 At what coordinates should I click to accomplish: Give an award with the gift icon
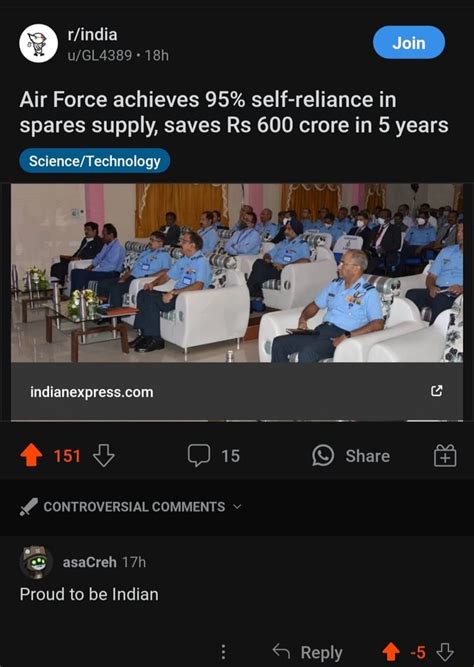pyautogui.click(x=445, y=455)
